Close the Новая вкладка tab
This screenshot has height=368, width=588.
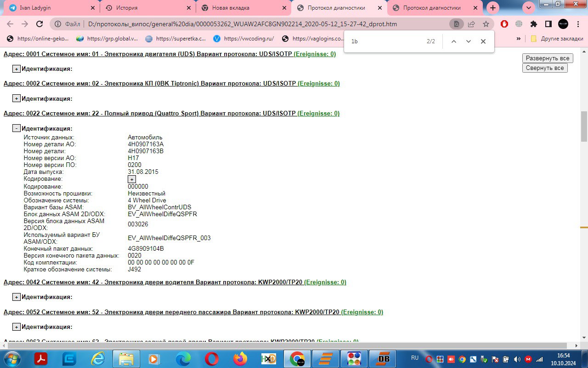(x=283, y=8)
